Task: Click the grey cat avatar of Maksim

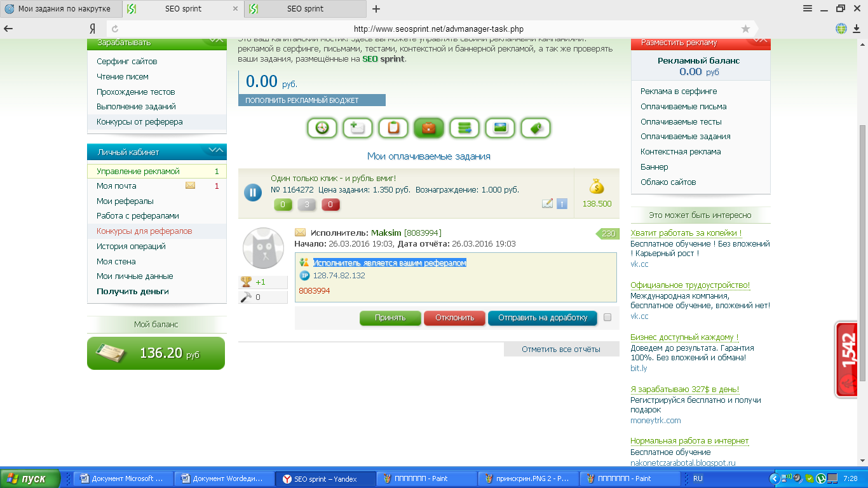Action: coord(264,248)
